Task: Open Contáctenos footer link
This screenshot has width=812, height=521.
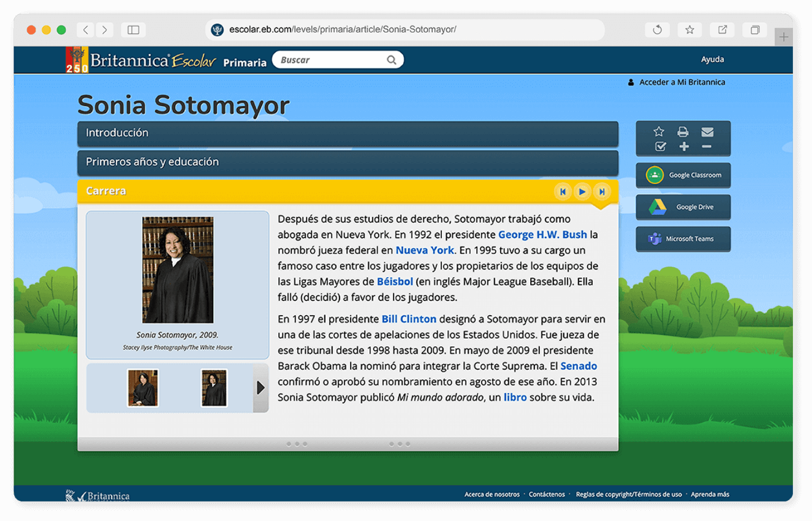Action: click(546, 494)
